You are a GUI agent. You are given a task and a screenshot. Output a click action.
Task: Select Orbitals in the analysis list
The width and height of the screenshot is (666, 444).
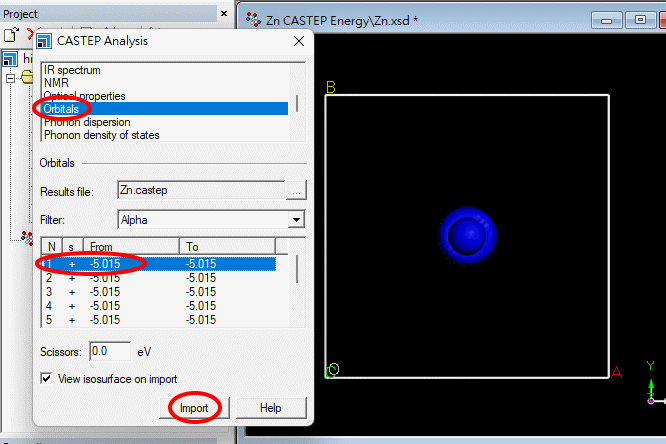(x=62, y=108)
